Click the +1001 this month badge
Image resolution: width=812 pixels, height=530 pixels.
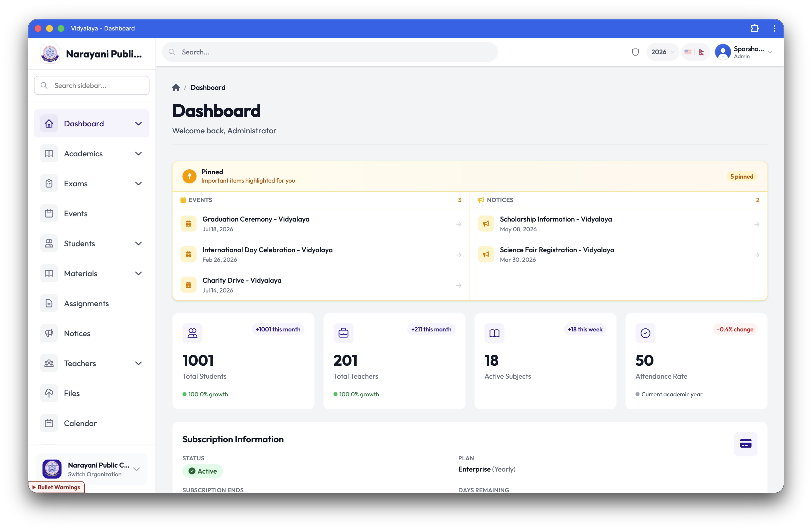point(278,329)
